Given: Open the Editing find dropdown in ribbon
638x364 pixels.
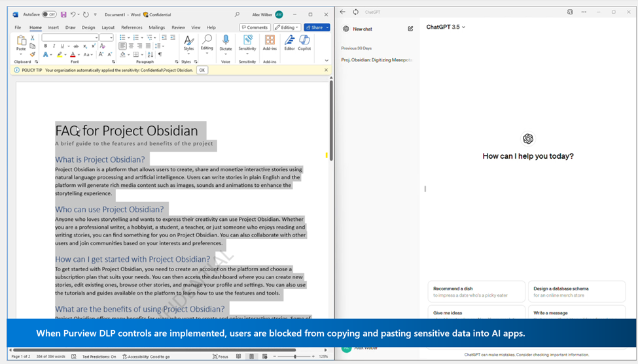Looking at the screenshot, I should click(207, 44).
